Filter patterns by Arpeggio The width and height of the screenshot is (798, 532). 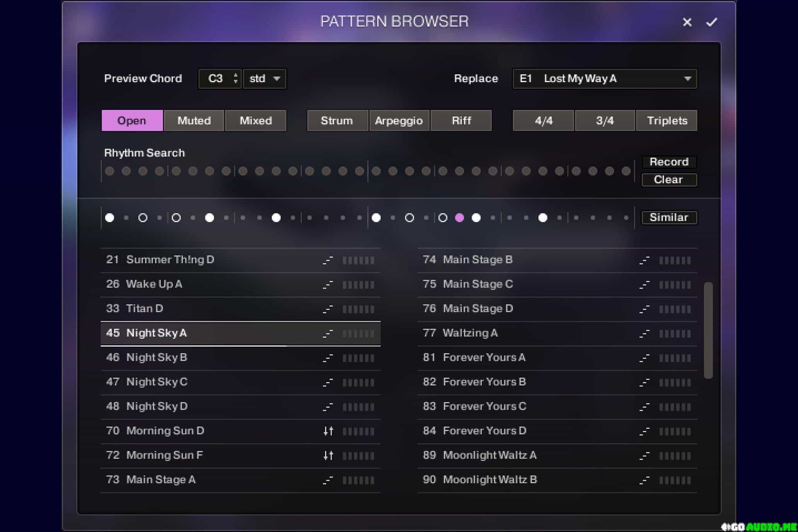click(399, 121)
